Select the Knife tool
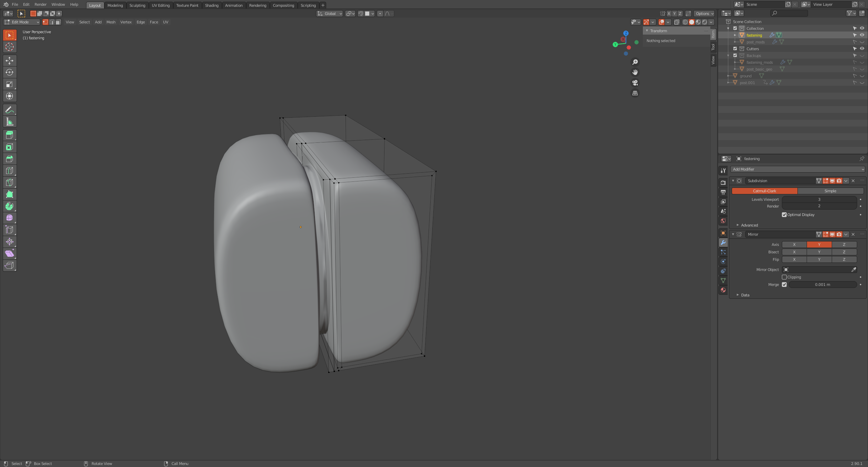868x467 pixels. click(x=9, y=182)
